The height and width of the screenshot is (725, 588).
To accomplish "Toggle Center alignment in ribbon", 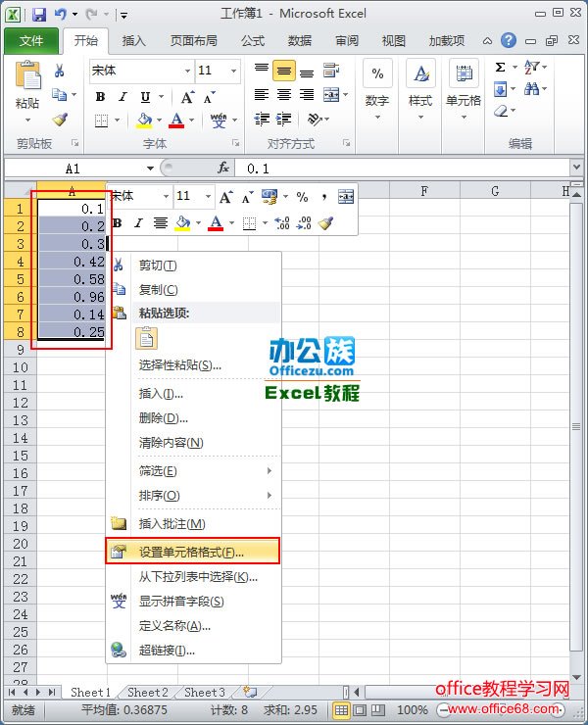I will [x=284, y=95].
